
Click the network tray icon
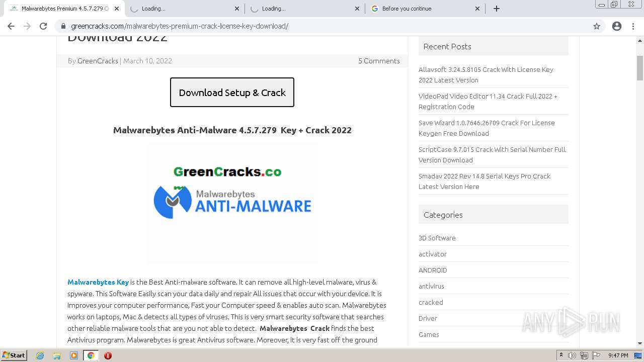pos(584,355)
